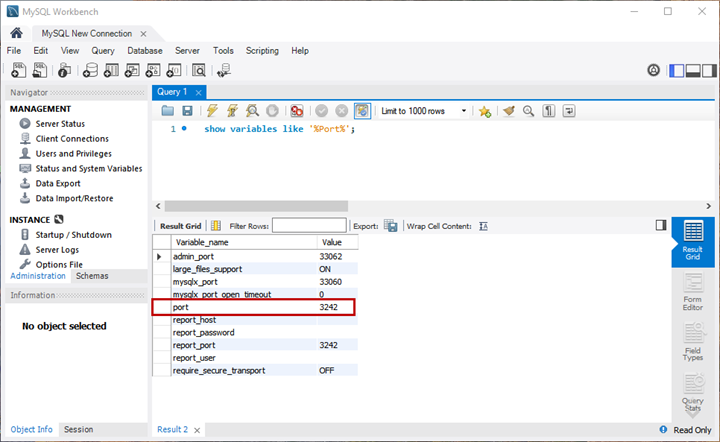Open the object inspector icon
The image size is (720, 442).
click(64, 70)
